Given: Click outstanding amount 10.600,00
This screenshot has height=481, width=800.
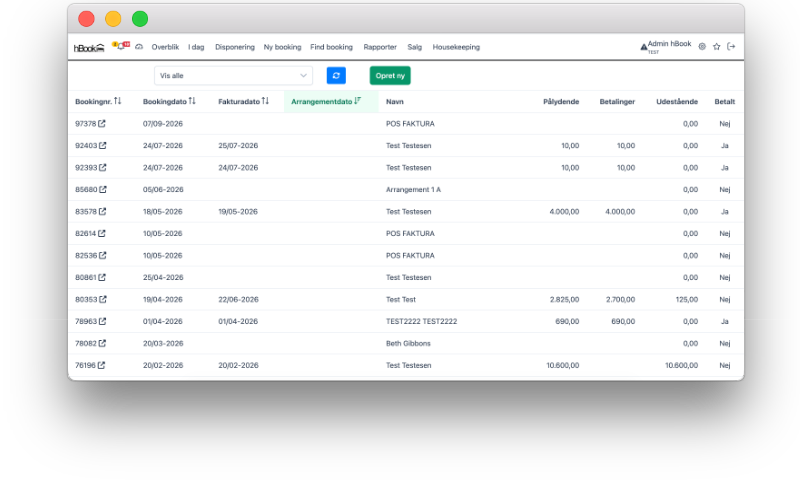Looking at the screenshot, I should pos(681,365).
